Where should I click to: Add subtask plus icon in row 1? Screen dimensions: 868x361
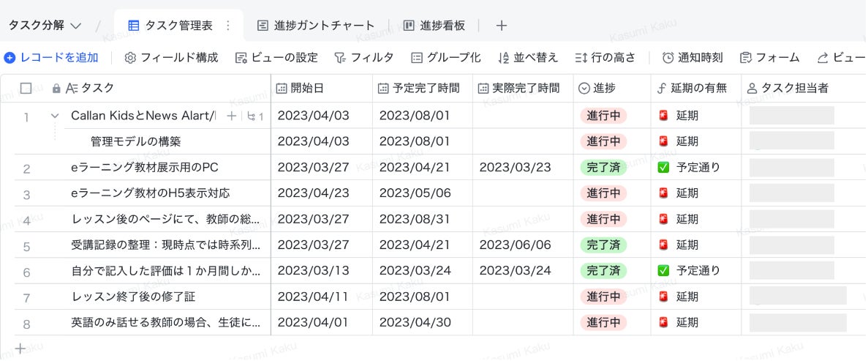232,116
